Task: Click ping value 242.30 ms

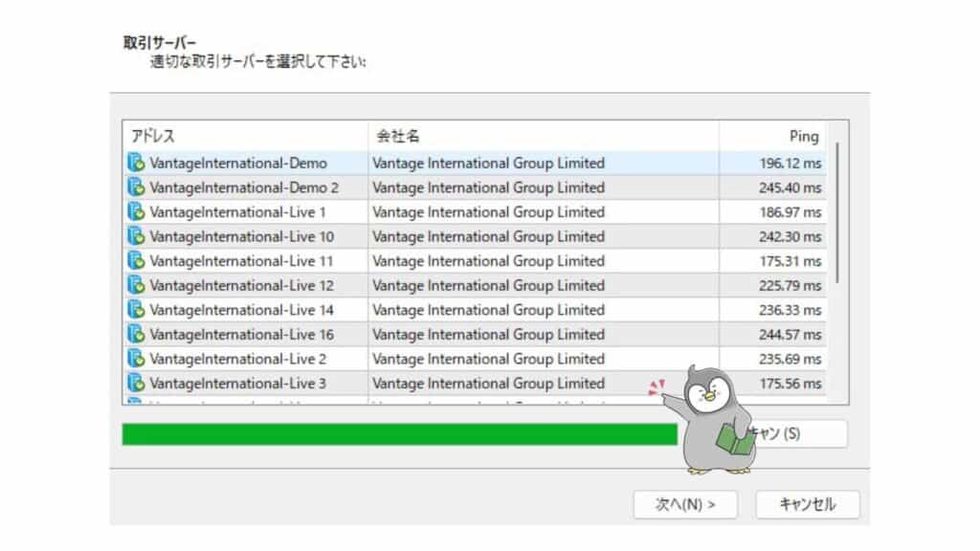Action: pyautogui.click(x=790, y=236)
